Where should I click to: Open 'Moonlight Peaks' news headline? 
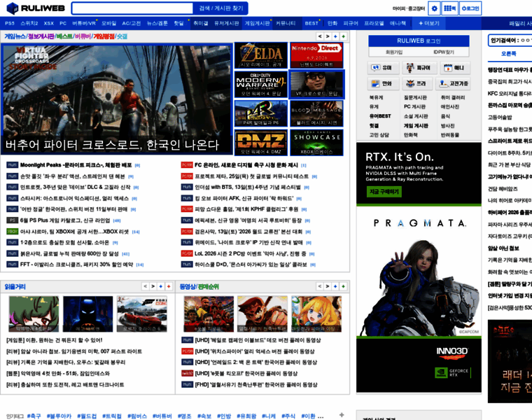(x=76, y=165)
